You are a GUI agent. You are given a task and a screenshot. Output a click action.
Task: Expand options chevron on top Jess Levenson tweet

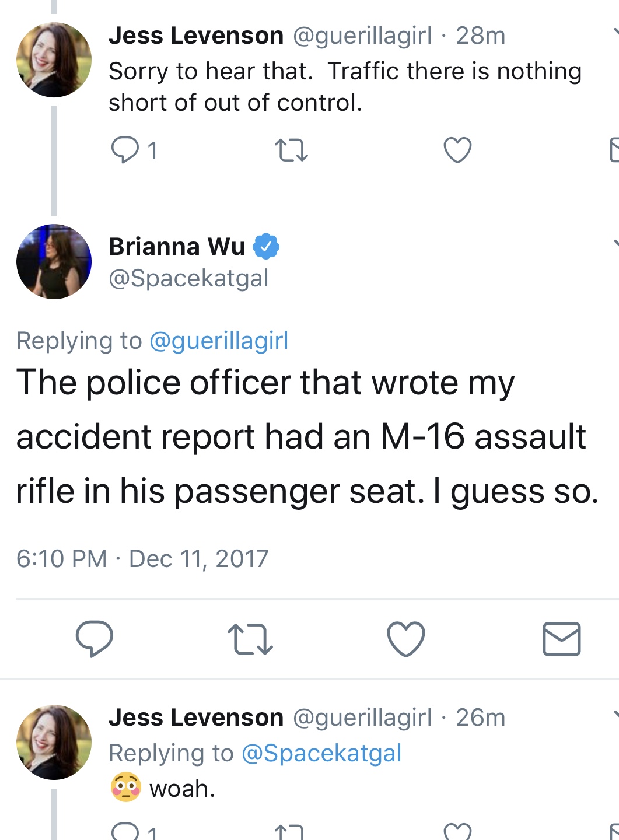coord(615,32)
